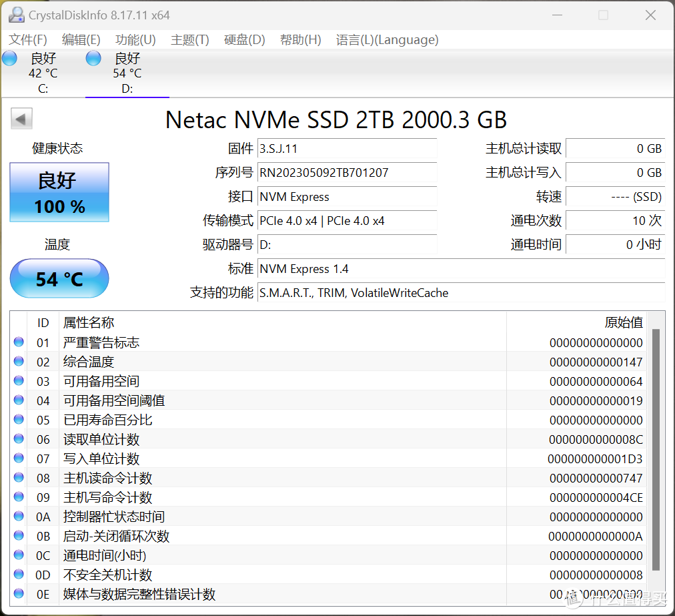Click the 接口 field showing NVM Express

tap(347, 197)
